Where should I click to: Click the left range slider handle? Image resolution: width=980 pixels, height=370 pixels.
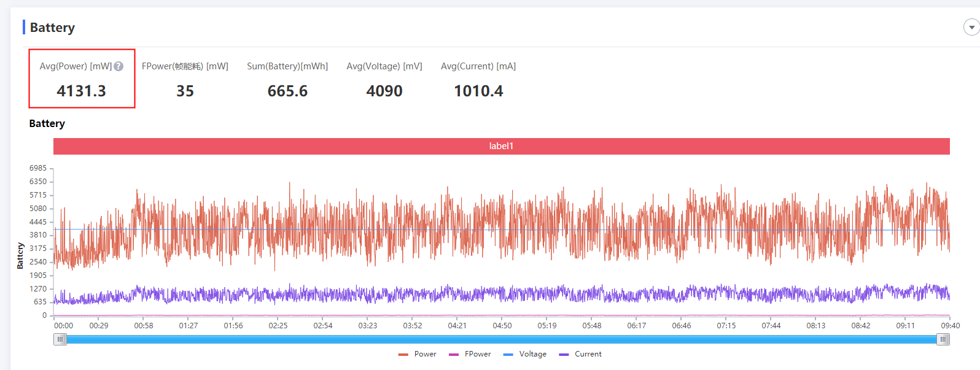(60, 339)
